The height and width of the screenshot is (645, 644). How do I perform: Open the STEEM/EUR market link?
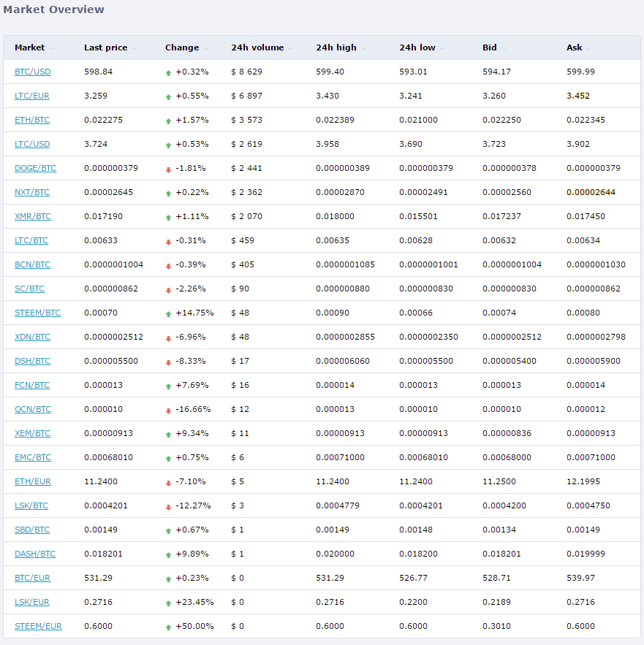[38, 627]
